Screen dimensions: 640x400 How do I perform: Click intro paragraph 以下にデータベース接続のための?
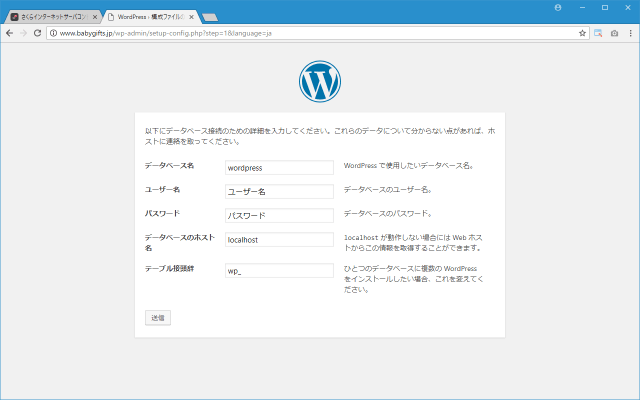[x=320, y=136]
